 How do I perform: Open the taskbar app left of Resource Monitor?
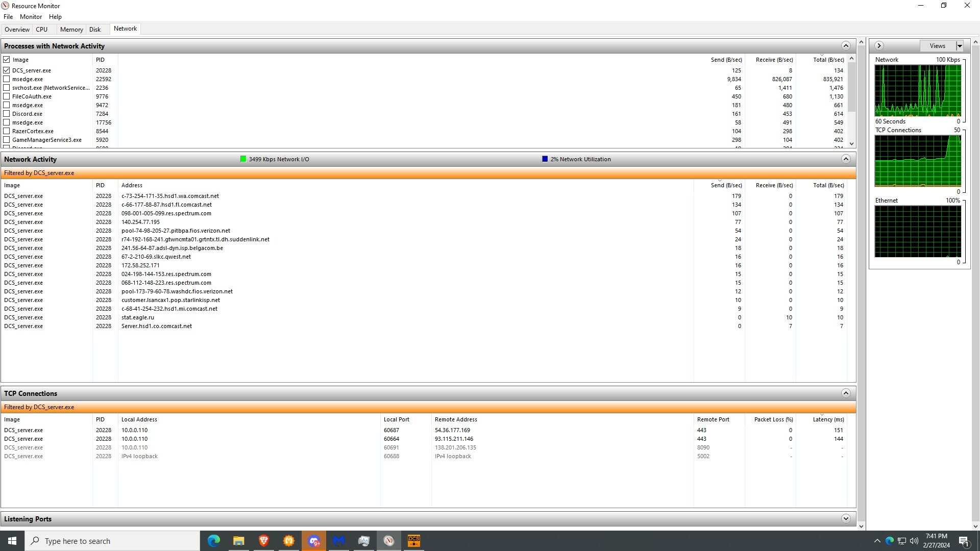coord(364,541)
